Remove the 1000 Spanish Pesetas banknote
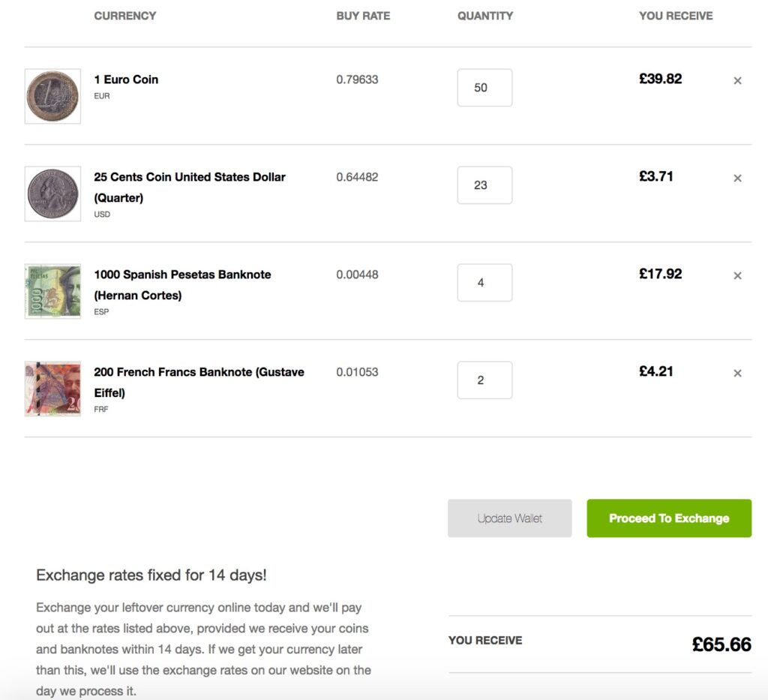768x700 pixels. pyautogui.click(x=737, y=275)
